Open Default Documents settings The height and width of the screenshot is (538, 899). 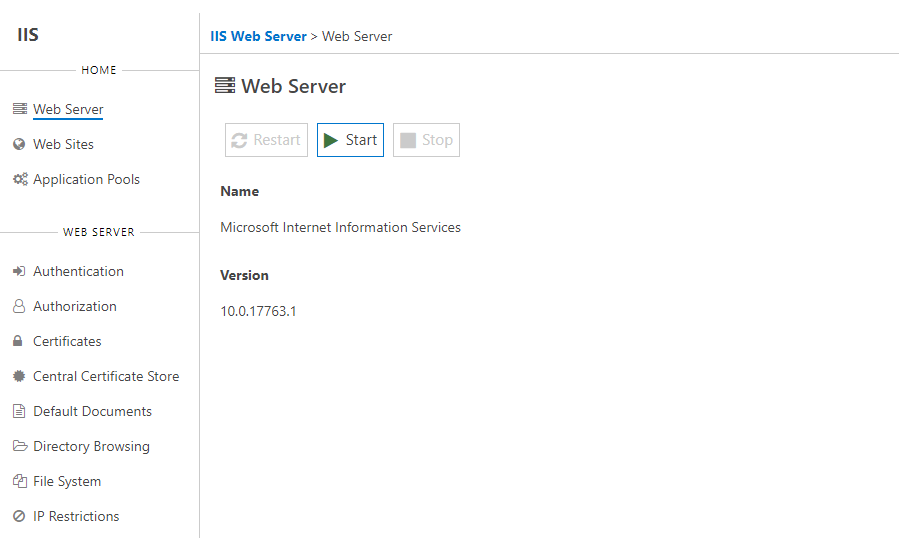click(x=92, y=411)
